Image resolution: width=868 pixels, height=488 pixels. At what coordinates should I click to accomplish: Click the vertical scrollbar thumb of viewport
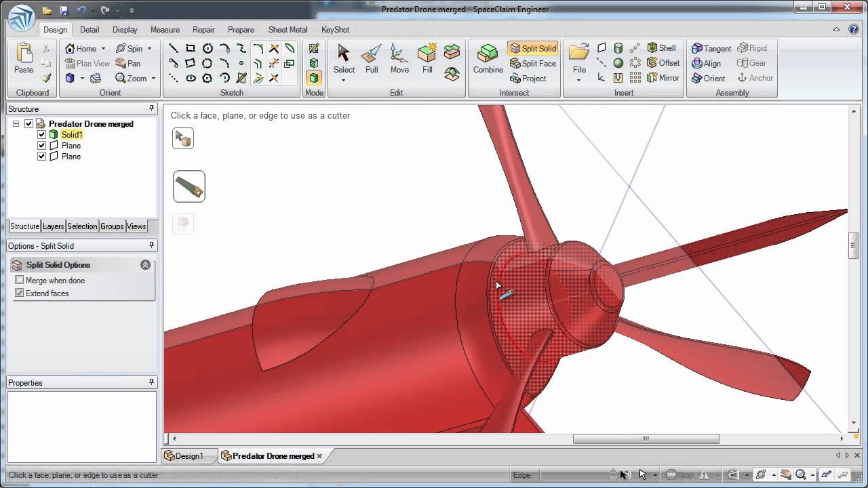click(x=854, y=245)
